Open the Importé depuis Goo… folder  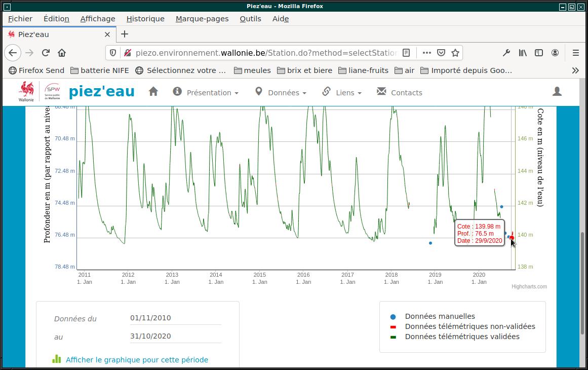click(466, 70)
